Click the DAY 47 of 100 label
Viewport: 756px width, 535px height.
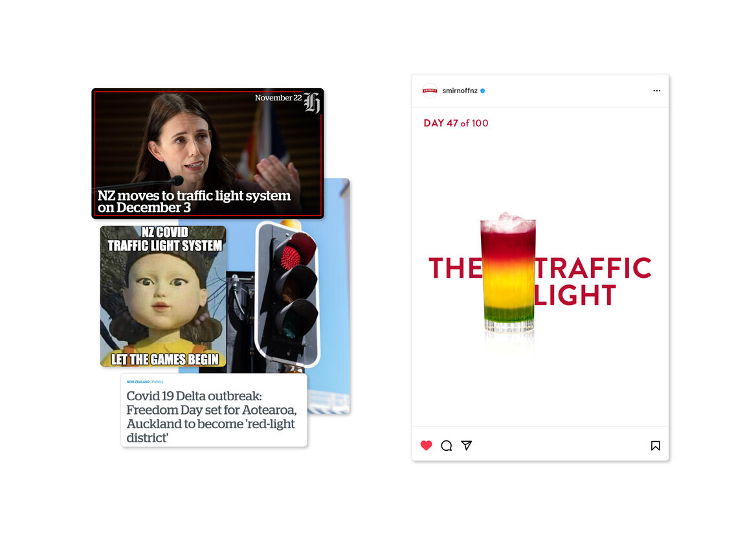pos(456,124)
